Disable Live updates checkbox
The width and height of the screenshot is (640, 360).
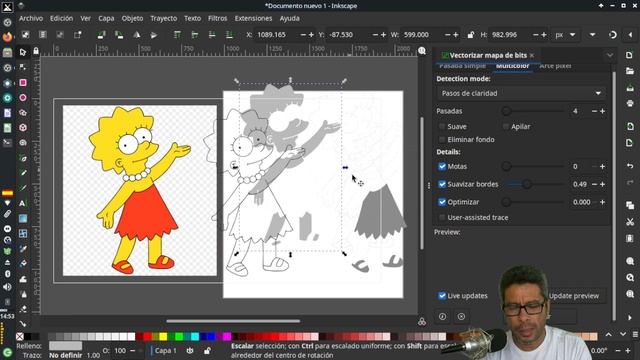click(442, 296)
